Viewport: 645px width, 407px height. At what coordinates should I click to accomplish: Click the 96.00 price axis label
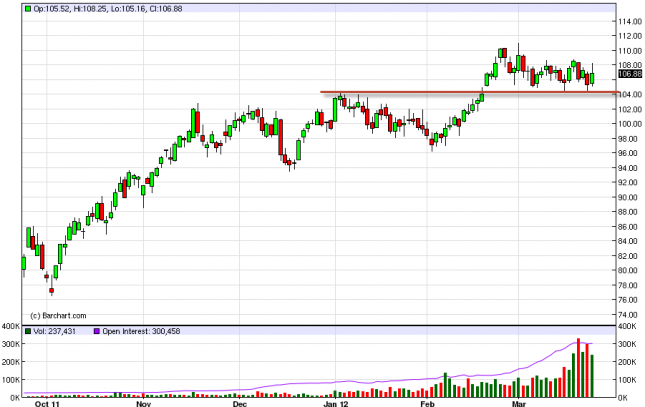point(630,153)
